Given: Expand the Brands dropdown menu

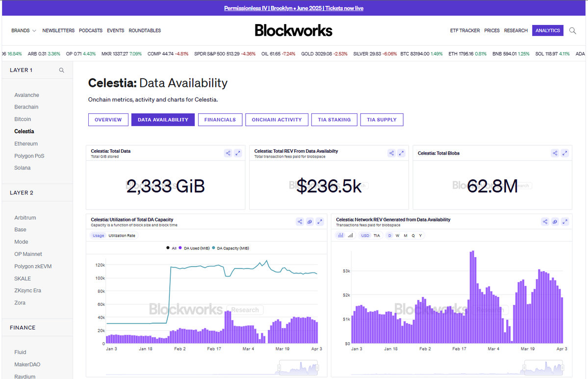Looking at the screenshot, I should (x=24, y=30).
